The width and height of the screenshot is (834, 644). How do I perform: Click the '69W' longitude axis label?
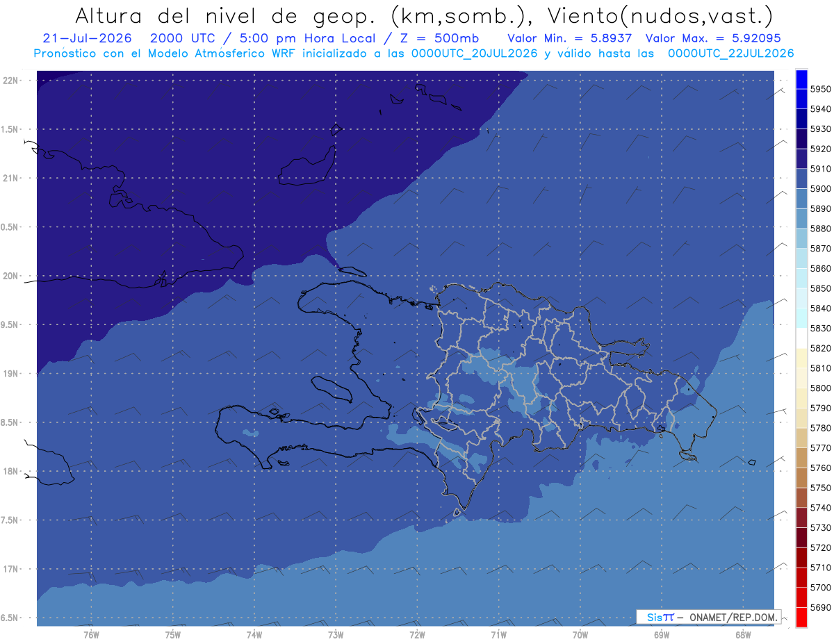(x=662, y=634)
